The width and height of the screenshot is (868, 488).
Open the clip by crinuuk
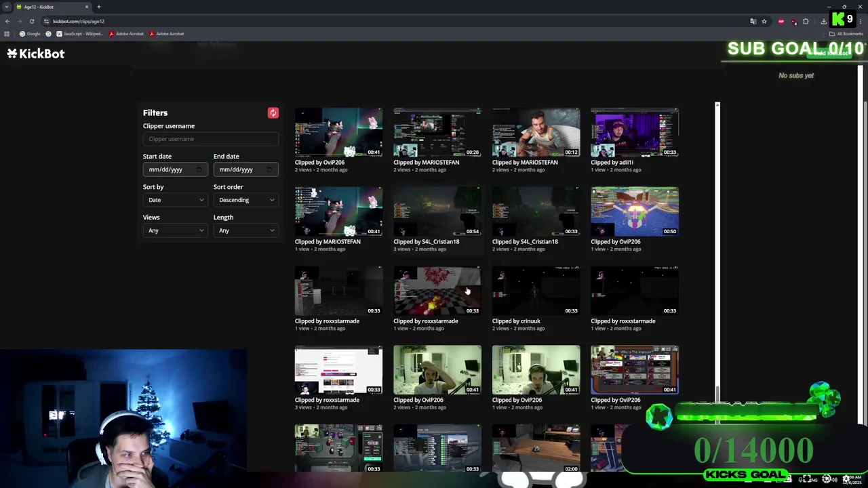tap(536, 291)
